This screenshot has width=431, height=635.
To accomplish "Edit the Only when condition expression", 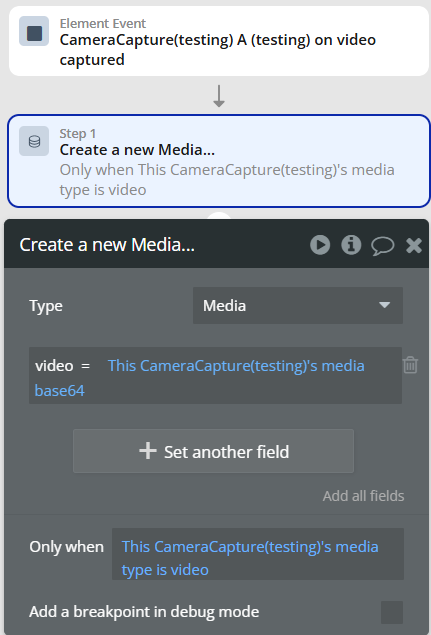I will pos(258,554).
